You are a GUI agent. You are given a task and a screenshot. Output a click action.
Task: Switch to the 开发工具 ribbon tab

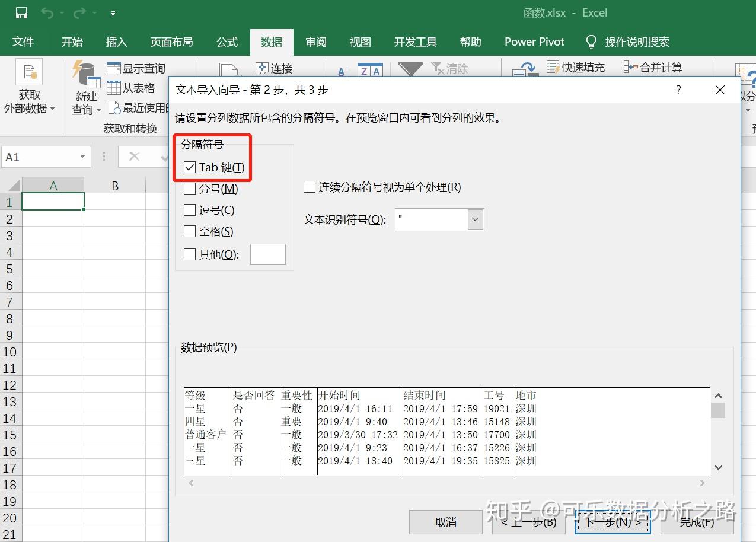415,42
